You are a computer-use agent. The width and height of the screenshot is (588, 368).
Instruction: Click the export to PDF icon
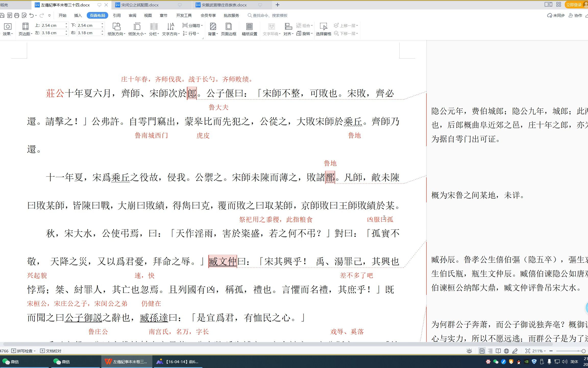tap(9, 15)
